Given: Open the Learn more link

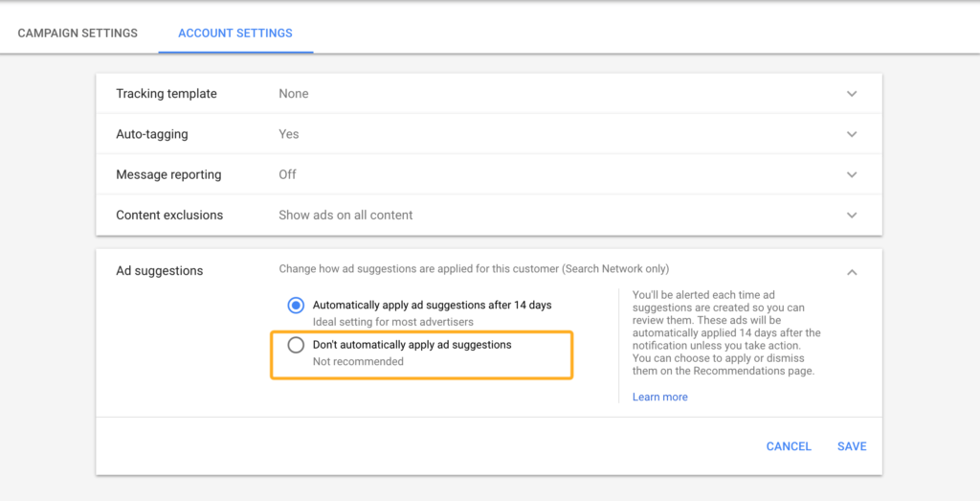Looking at the screenshot, I should pos(659,397).
